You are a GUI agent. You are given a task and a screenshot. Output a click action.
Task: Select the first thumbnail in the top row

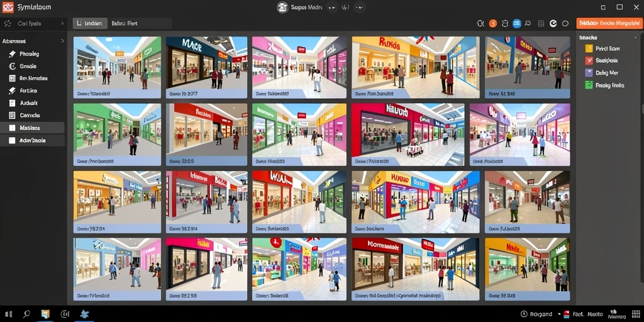click(x=118, y=67)
